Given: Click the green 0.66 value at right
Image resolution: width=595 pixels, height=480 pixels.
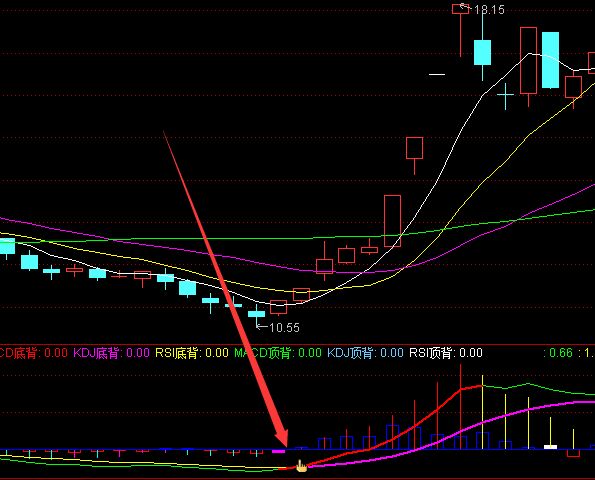Looking at the screenshot, I should 560,353.
